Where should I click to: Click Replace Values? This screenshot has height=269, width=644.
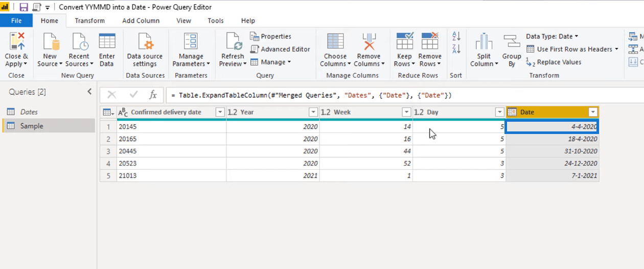[x=554, y=62]
